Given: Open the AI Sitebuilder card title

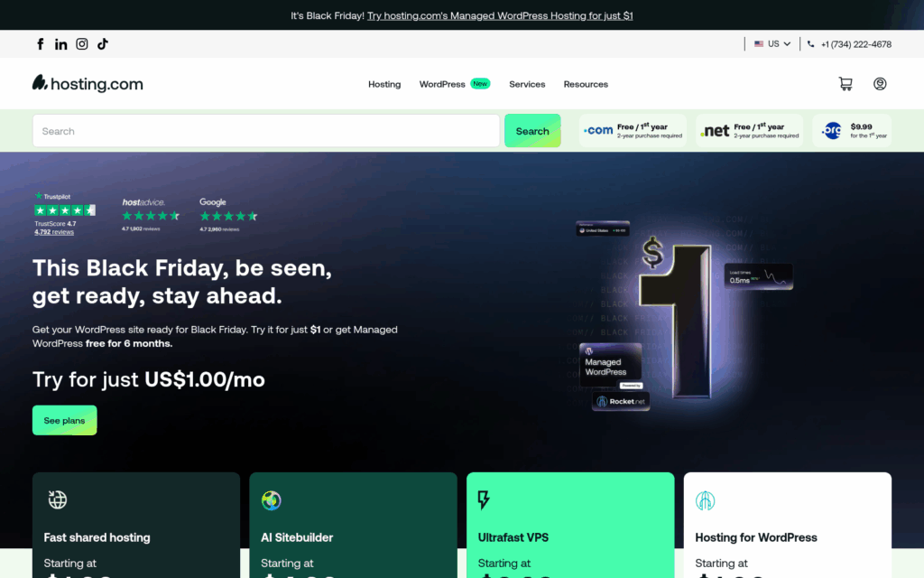Looking at the screenshot, I should coord(296,537).
